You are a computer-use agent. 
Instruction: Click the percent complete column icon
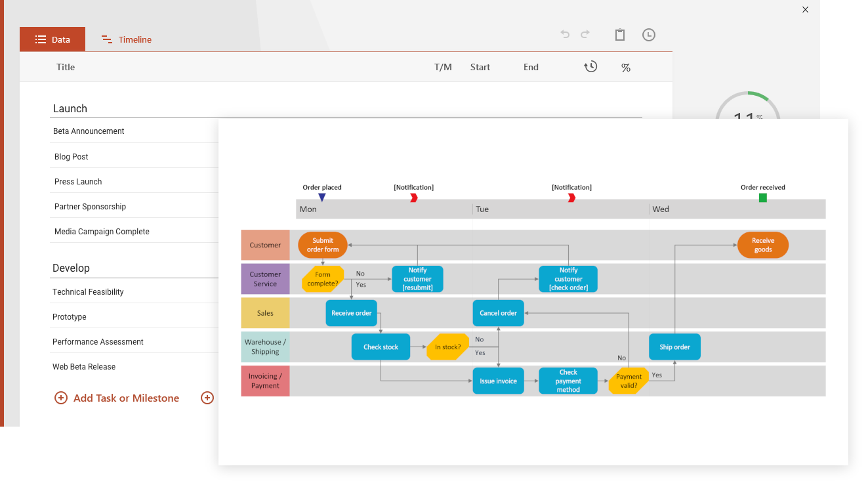[626, 67]
